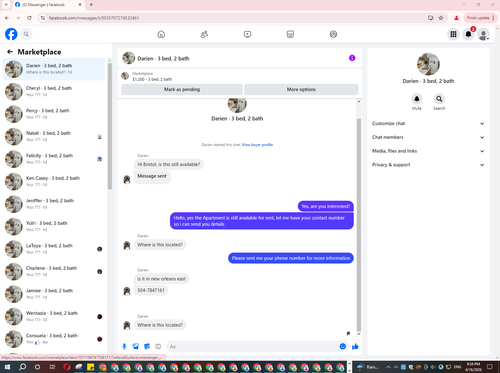
Task: Attach a photo using the image icon
Action: pyautogui.click(x=136, y=346)
